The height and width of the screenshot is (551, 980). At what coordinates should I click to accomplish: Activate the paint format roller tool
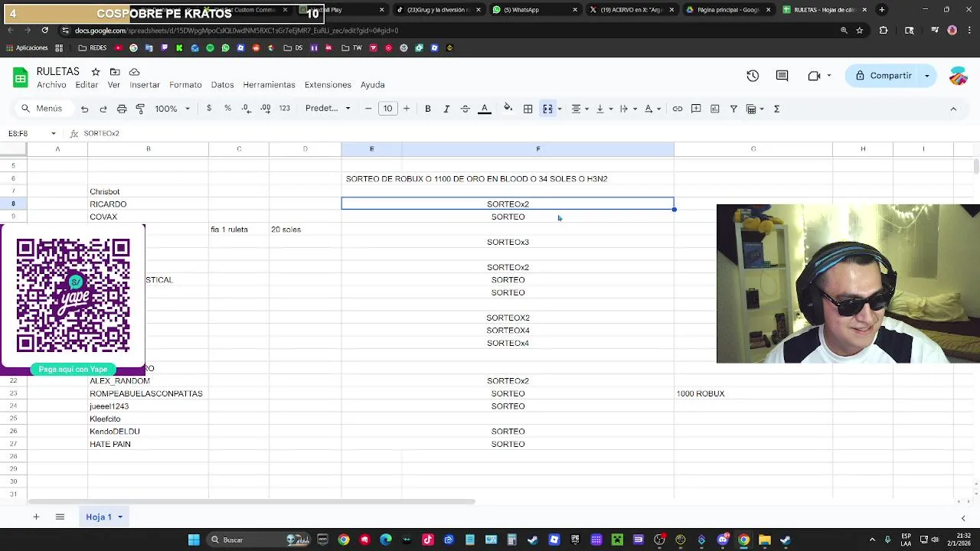coord(140,109)
